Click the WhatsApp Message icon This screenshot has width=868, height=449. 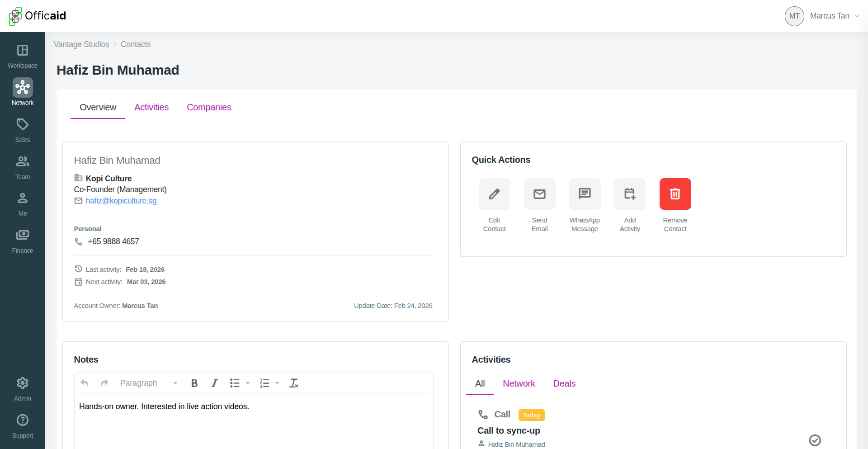pos(585,194)
